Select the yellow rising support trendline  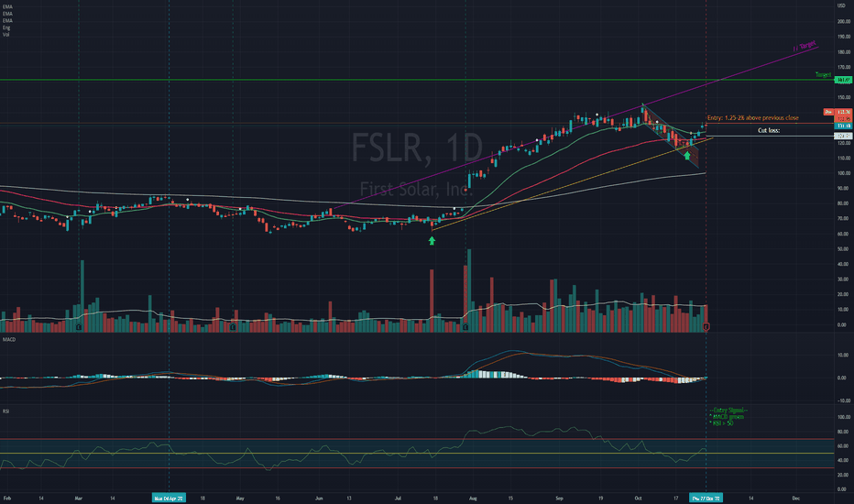[x=572, y=184]
